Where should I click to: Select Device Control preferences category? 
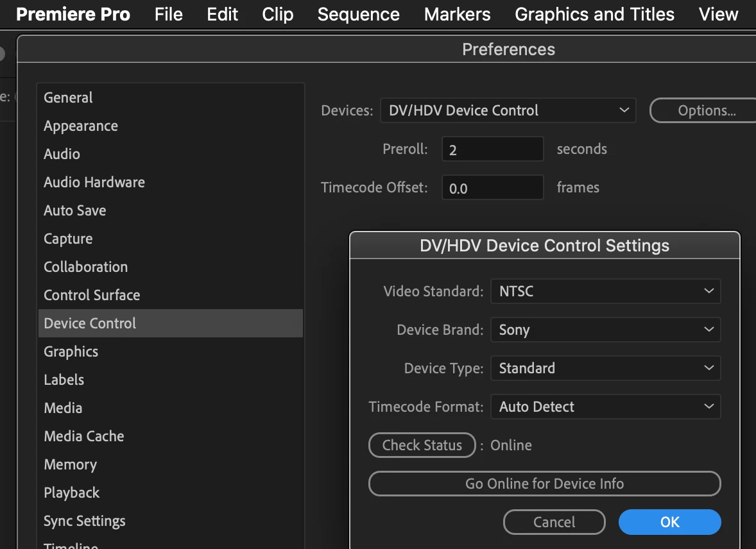[x=170, y=323]
